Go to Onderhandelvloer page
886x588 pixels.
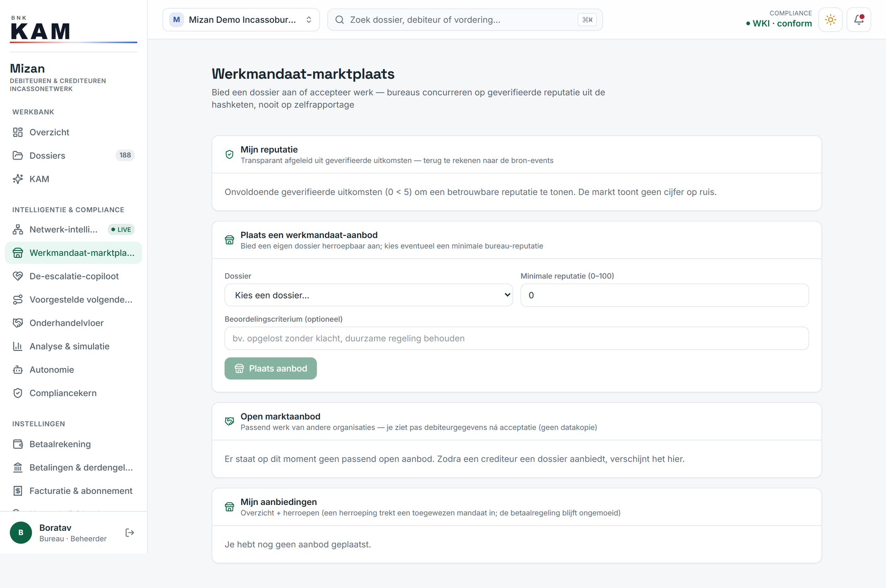pyautogui.click(x=73, y=323)
